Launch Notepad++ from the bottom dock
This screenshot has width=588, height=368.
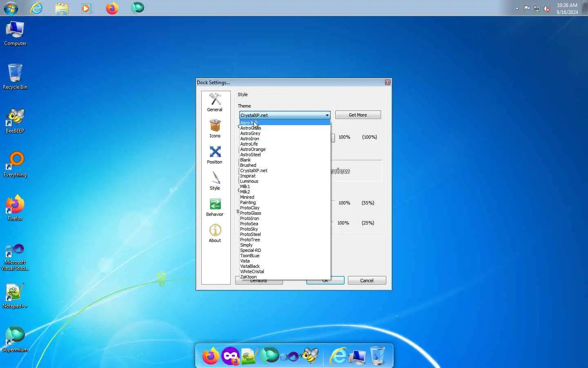coord(250,356)
